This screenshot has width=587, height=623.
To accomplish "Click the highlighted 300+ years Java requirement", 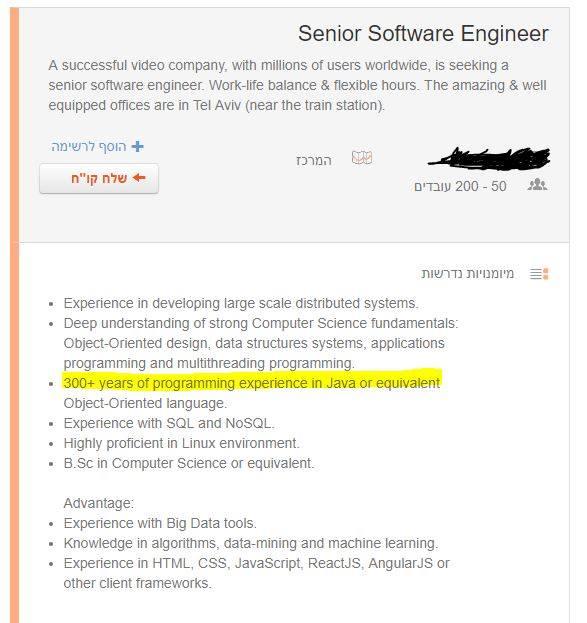I will click(252, 383).
